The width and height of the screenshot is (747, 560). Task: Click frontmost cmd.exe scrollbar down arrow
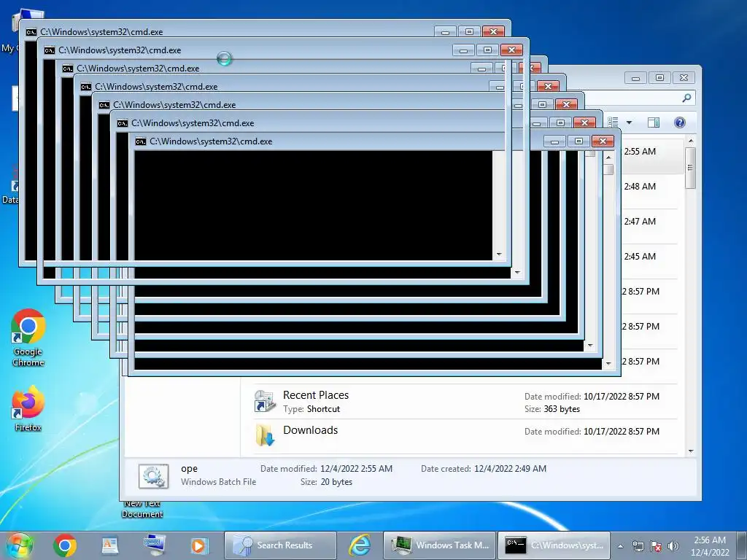click(x=608, y=364)
